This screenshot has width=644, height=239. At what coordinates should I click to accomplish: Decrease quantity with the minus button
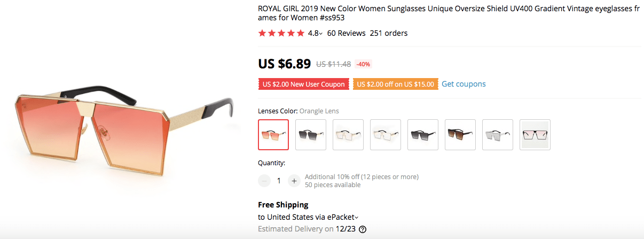[264, 181]
